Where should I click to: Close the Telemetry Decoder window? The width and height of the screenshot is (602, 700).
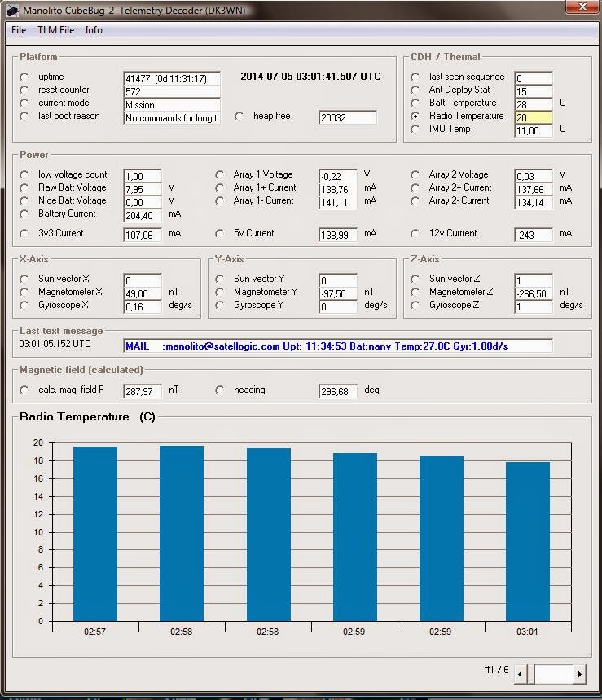point(582,7)
